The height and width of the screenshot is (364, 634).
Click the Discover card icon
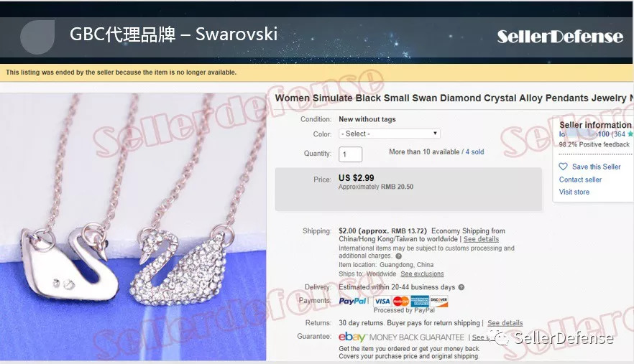click(x=438, y=301)
